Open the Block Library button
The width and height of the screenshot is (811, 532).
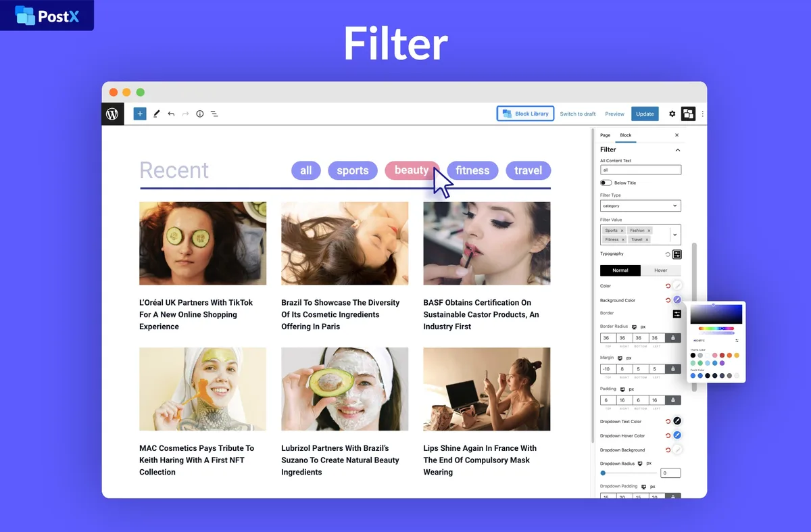(x=526, y=114)
